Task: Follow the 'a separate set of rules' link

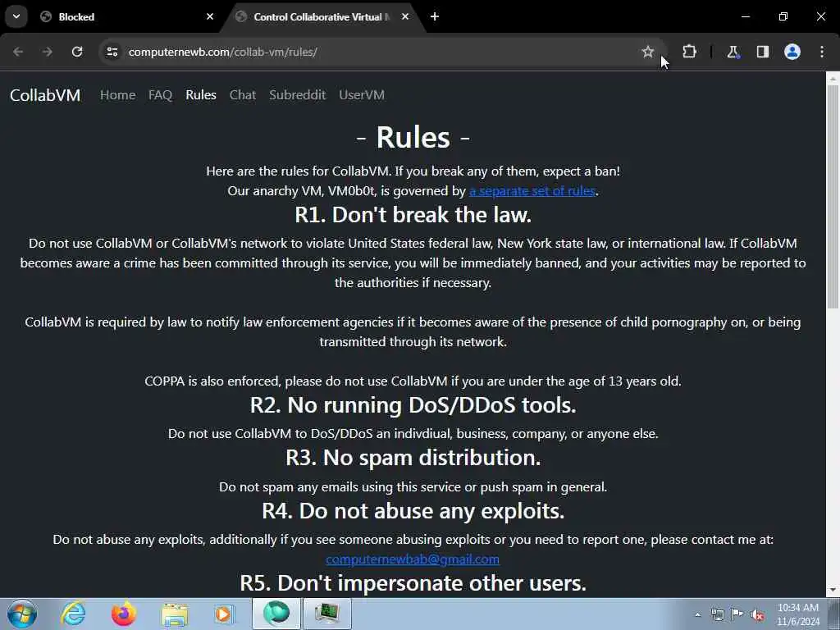Action: click(532, 190)
